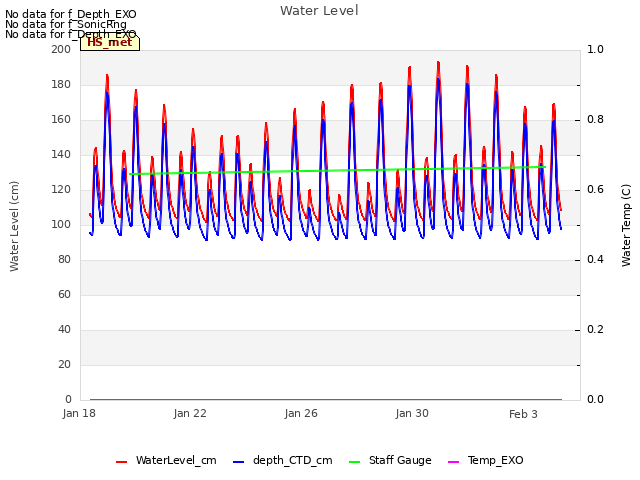The width and height of the screenshot is (640, 480).
Task: Toggle the WaterLevel_cm legend entry
Action: click(x=166, y=460)
